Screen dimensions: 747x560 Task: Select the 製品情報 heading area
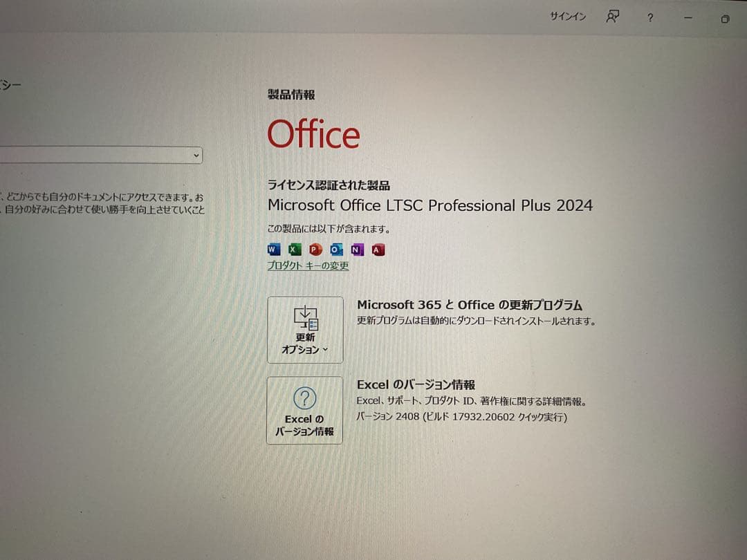click(291, 95)
